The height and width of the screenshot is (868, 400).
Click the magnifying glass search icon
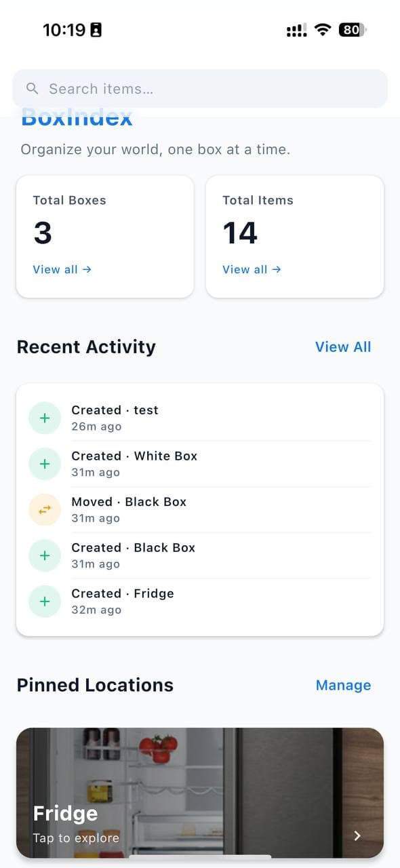point(32,88)
